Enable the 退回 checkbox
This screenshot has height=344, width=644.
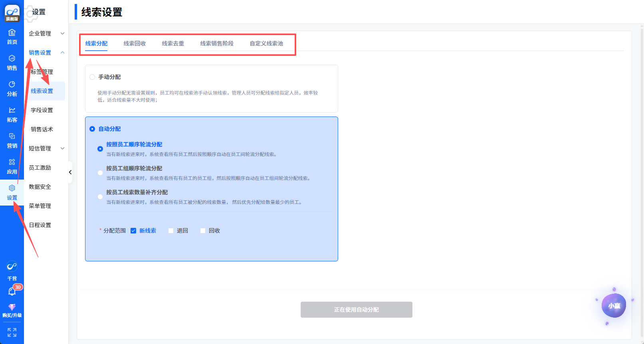click(171, 231)
